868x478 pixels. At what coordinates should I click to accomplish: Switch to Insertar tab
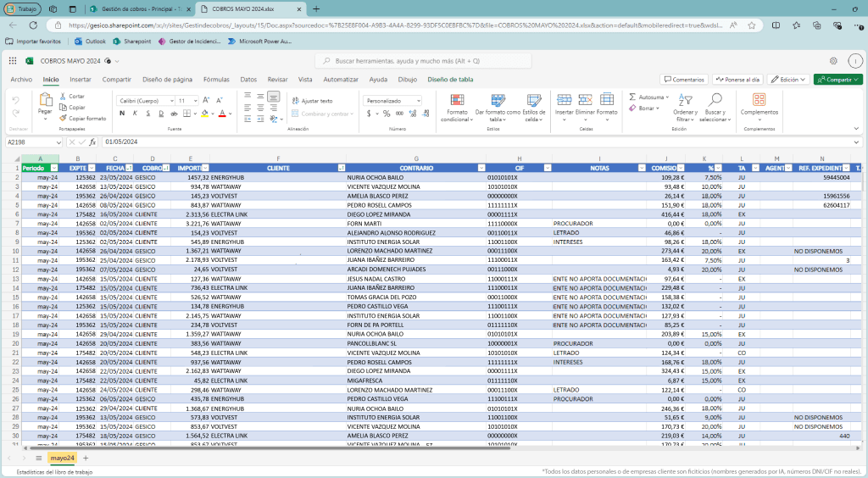[x=81, y=80]
